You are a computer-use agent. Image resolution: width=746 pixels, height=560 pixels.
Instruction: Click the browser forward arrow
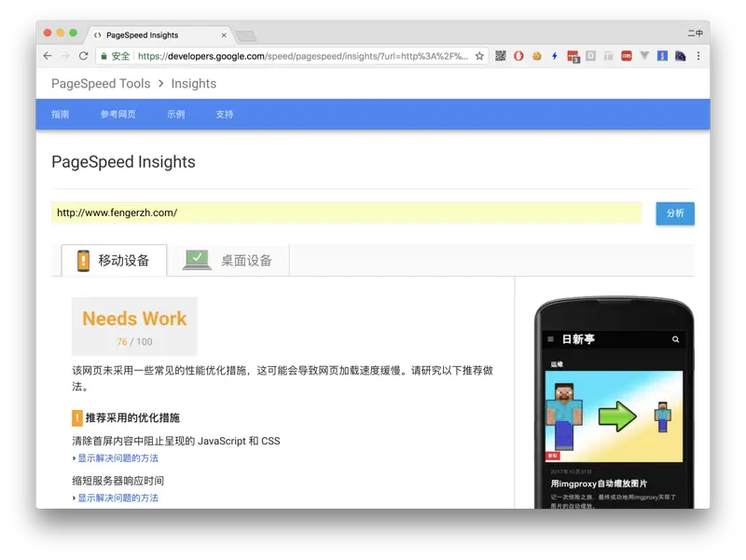[x=65, y=56]
